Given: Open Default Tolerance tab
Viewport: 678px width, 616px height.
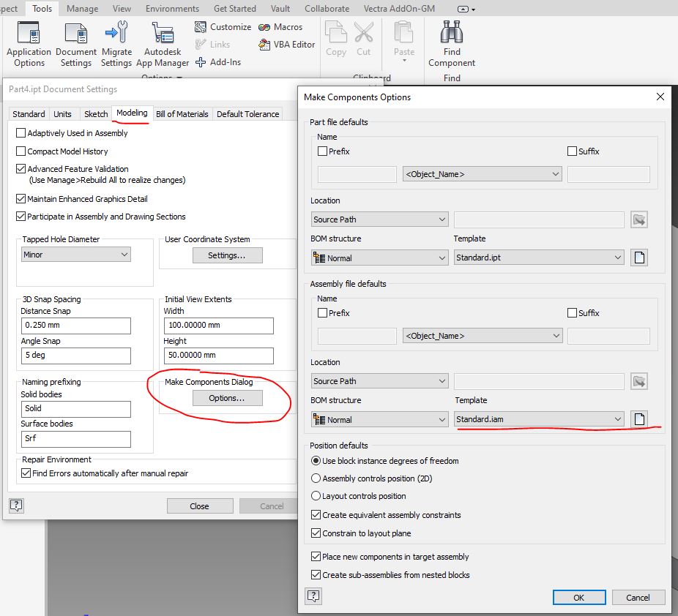Looking at the screenshot, I should (x=247, y=114).
